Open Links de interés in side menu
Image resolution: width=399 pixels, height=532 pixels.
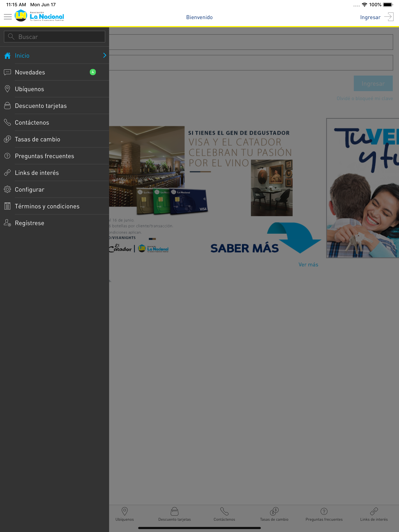click(x=54, y=173)
